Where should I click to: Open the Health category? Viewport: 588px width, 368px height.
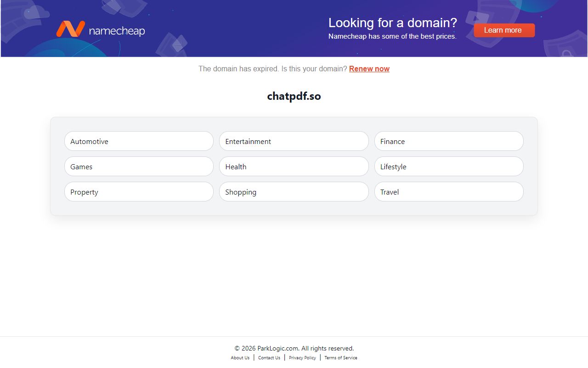pos(294,166)
